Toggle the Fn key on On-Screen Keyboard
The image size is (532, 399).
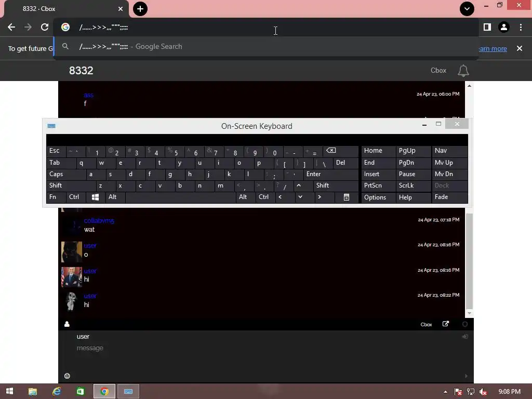[x=56, y=197]
